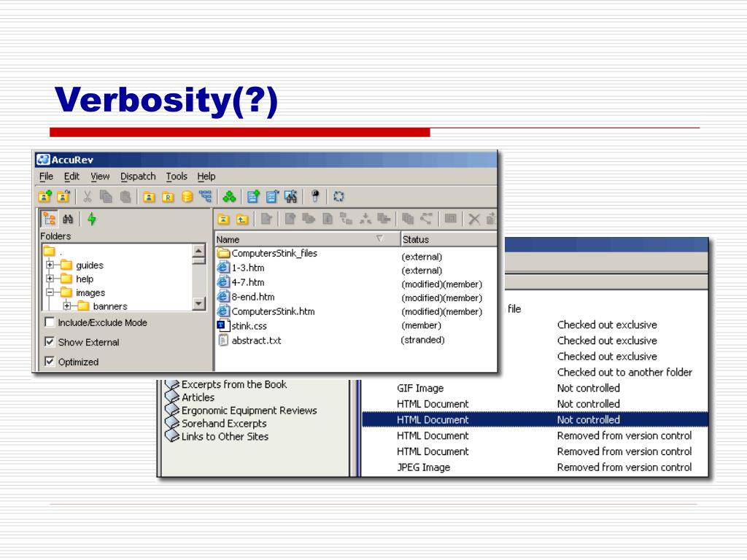The image size is (747, 560).
Task: Toggle the Include/Exclude Mode checkbox
Action: click(x=49, y=322)
